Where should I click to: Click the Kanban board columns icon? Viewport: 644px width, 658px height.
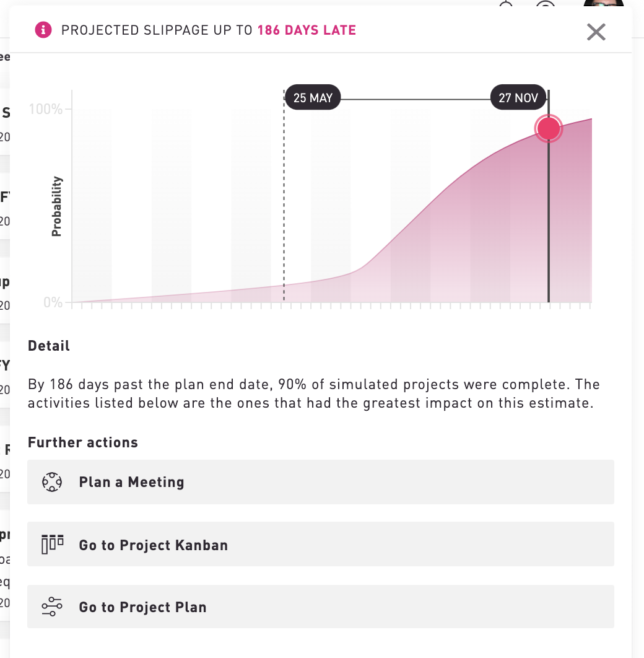tap(53, 545)
